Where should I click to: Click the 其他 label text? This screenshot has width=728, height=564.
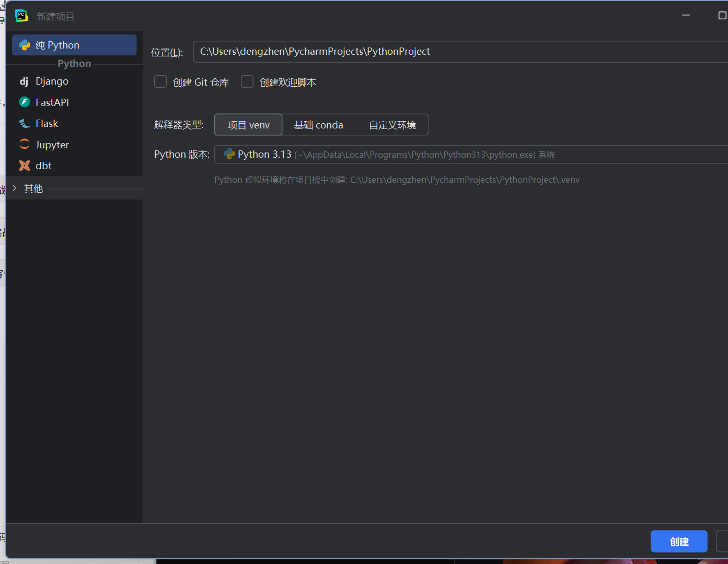pyautogui.click(x=33, y=189)
